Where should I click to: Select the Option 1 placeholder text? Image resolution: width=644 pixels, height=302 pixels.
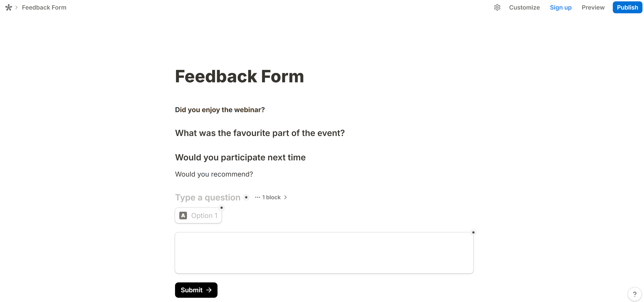click(204, 216)
